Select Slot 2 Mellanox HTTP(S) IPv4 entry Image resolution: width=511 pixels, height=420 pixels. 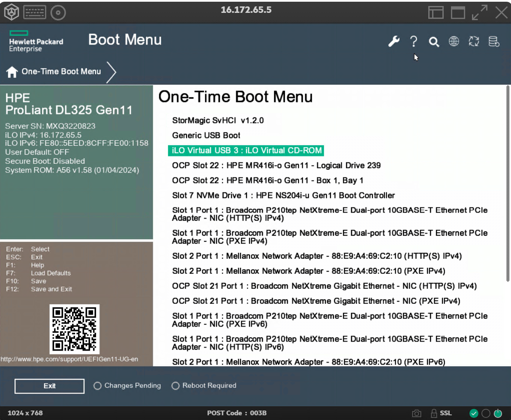coord(317,256)
